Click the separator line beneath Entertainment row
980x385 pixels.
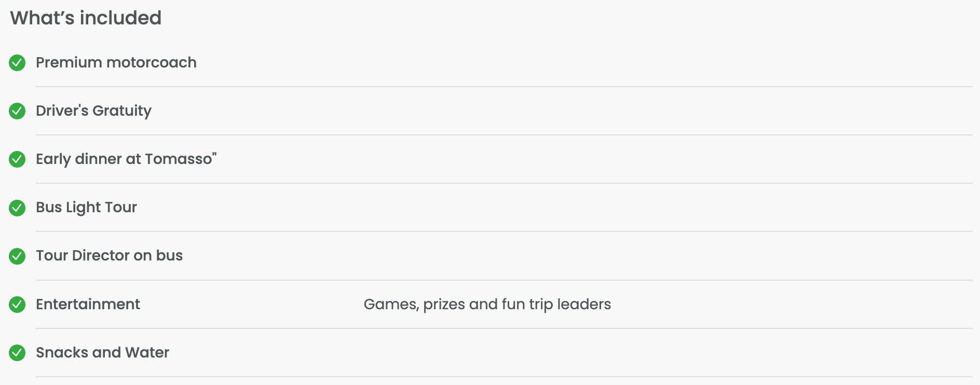(503, 328)
